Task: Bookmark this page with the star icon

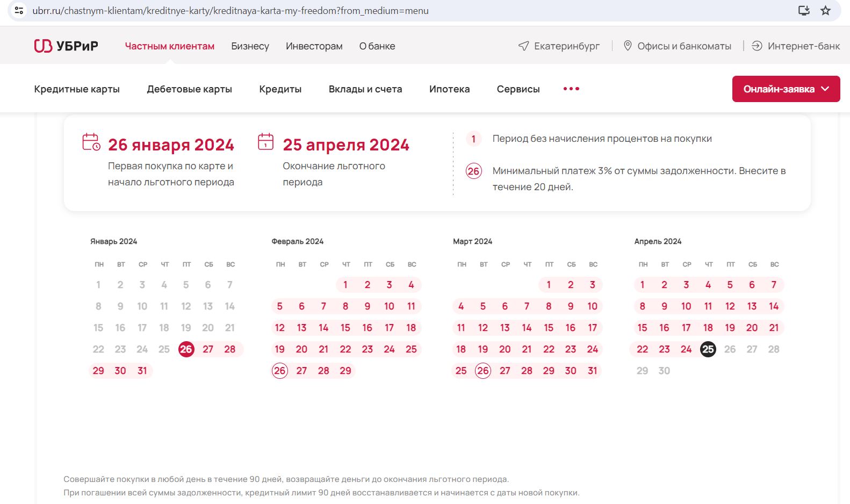Action: pos(826,10)
